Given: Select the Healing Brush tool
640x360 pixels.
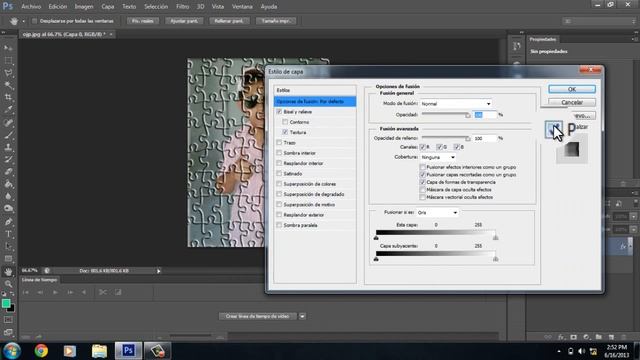Looking at the screenshot, I should point(8,122).
